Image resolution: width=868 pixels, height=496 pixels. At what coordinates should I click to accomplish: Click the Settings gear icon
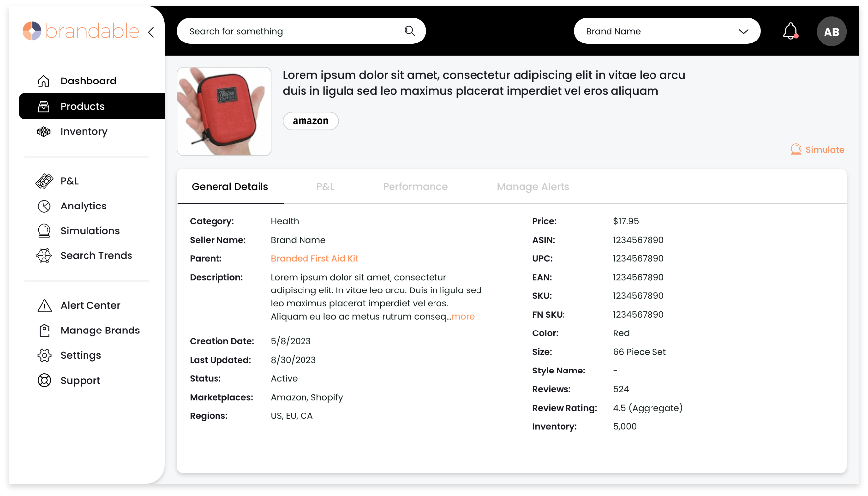coord(44,355)
